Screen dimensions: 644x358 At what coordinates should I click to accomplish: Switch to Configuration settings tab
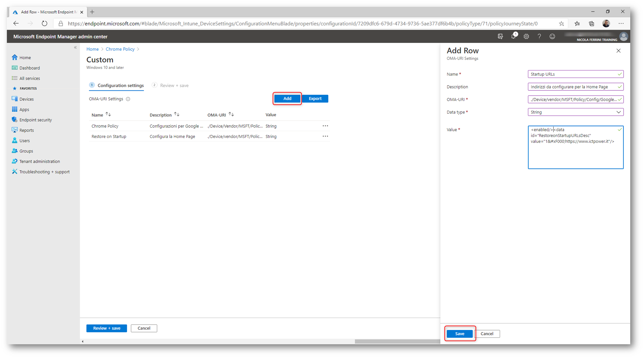coord(117,85)
